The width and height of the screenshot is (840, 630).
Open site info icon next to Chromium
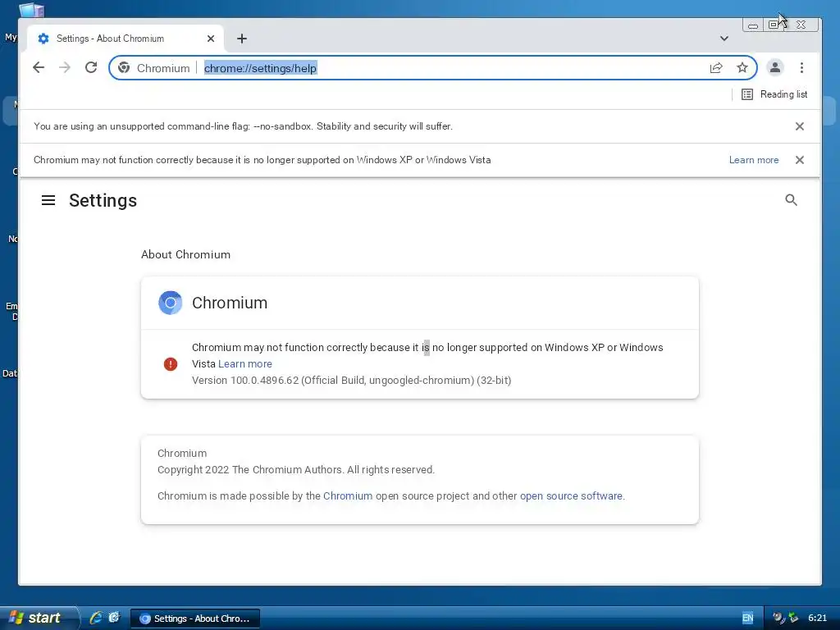click(x=124, y=67)
